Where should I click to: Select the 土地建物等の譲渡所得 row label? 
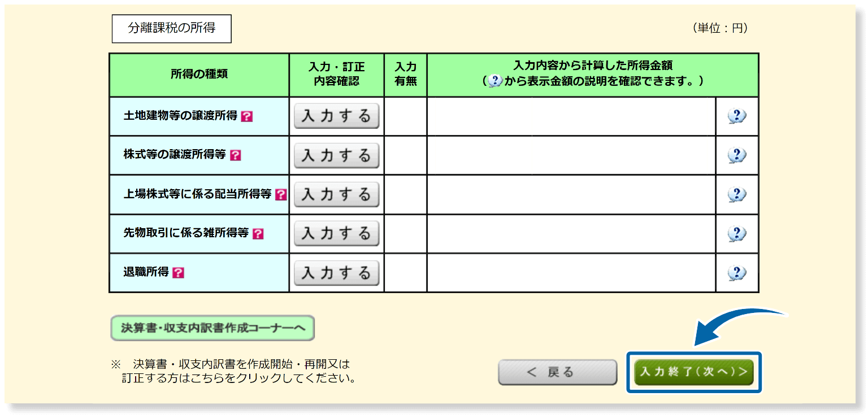180,116
